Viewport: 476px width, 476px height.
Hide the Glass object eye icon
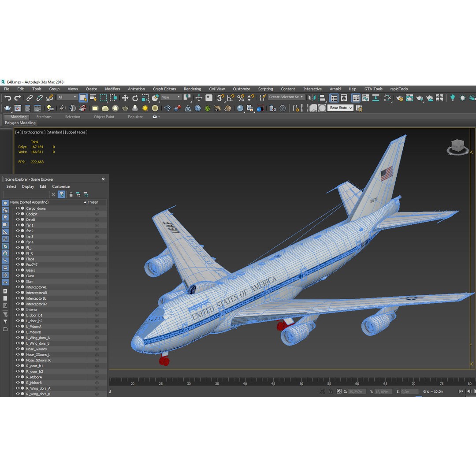point(18,275)
